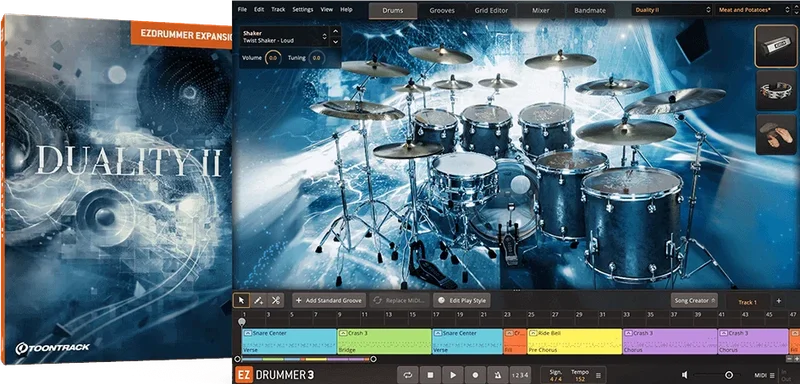Switch to the Grooves tab
The height and width of the screenshot is (384, 800).
pyautogui.click(x=442, y=10)
